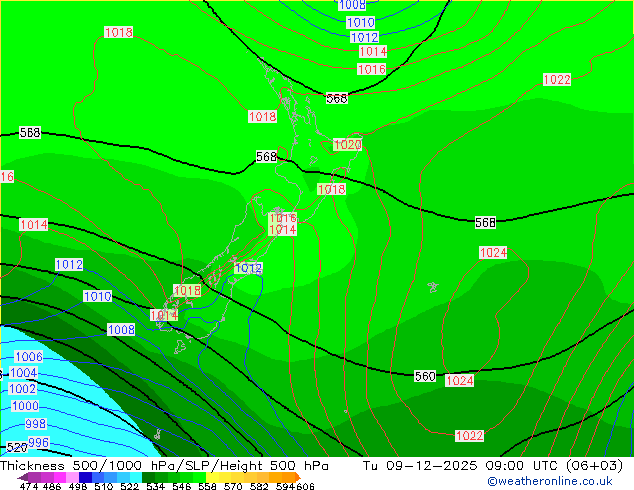The width and height of the screenshot is (634, 490).
Task: Click the 1024 label beside the 560 contour label
Action: pos(459,380)
